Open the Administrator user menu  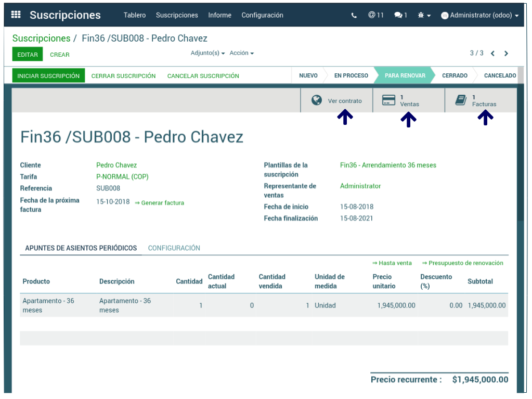pyautogui.click(x=479, y=16)
